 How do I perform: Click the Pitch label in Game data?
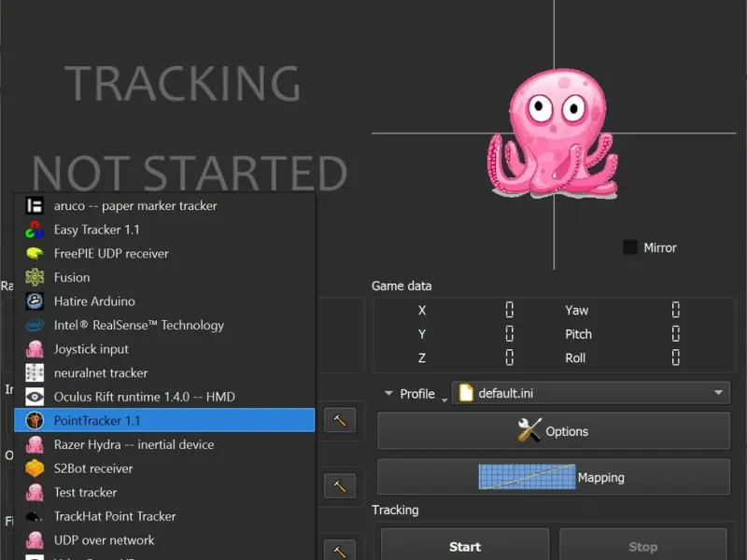[578, 334]
